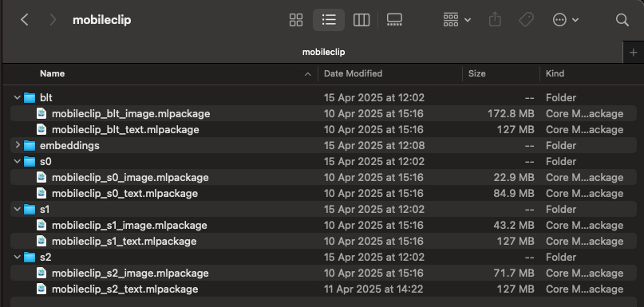644x307 pixels.
Task: Click the mobileclip_s0_text.mlpackage file icon
Action: point(41,193)
